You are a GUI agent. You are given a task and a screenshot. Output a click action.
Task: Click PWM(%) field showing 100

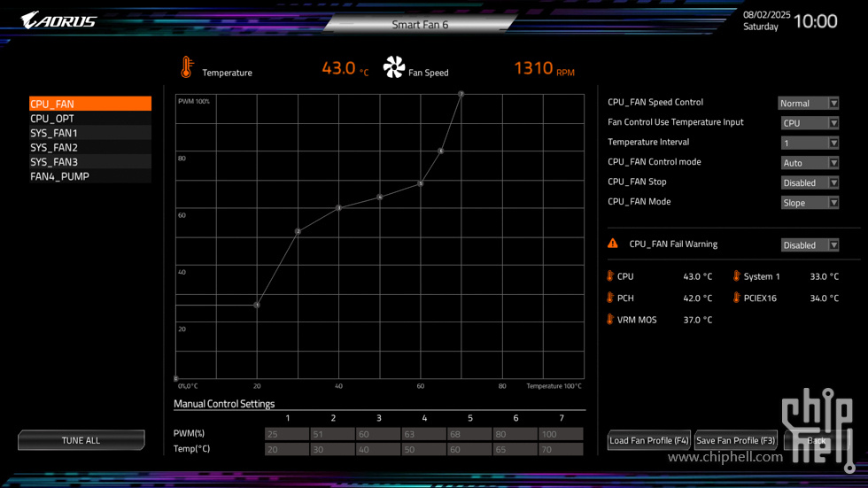point(561,434)
